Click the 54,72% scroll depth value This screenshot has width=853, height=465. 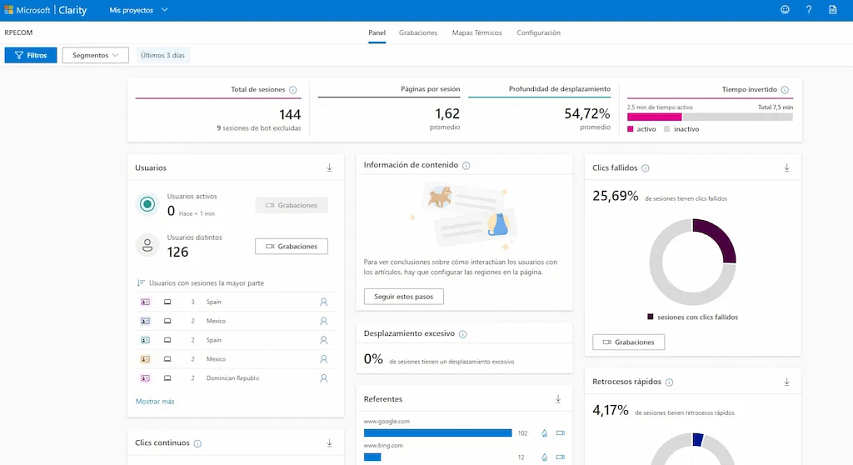587,114
